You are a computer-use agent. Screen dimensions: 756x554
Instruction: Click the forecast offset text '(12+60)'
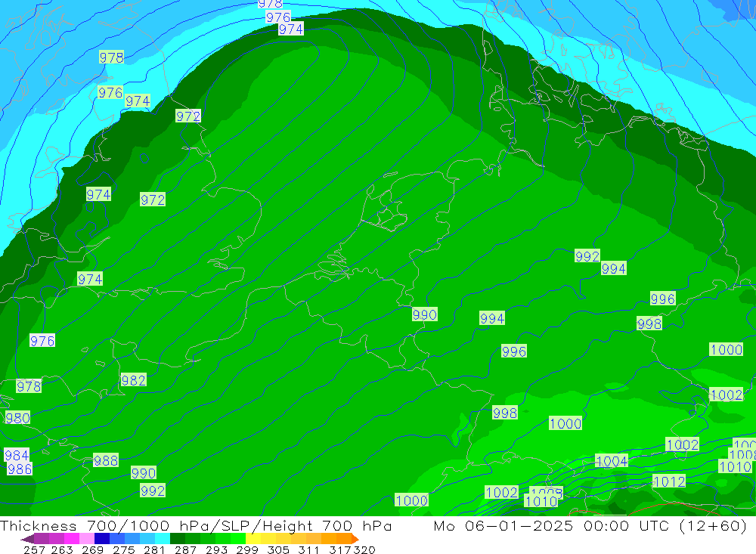click(x=713, y=525)
